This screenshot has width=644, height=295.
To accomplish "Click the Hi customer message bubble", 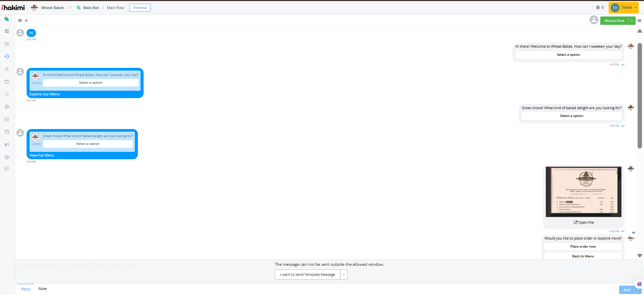I will 31,33.
